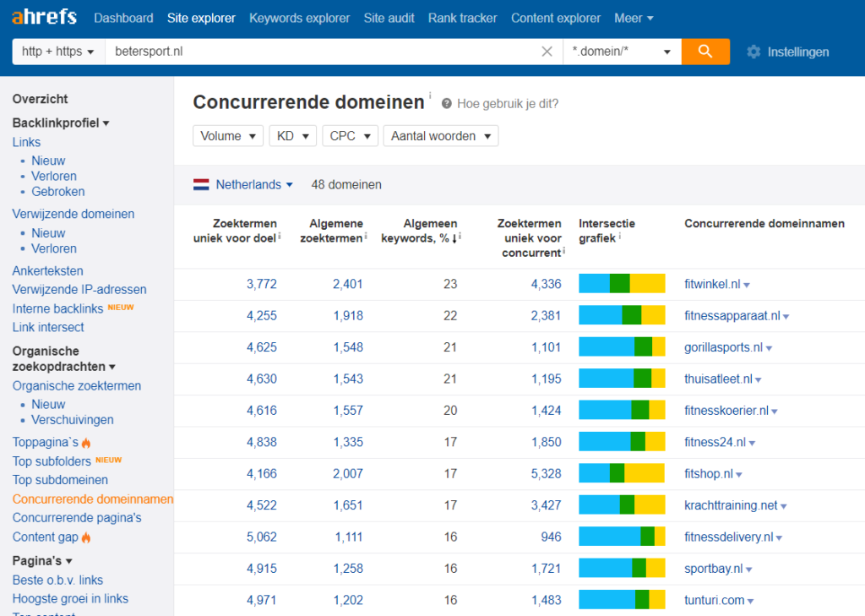Open Toppagina's in sidebar
The width and height of the screenshot is (865, 616).
[x=46, y=442]
